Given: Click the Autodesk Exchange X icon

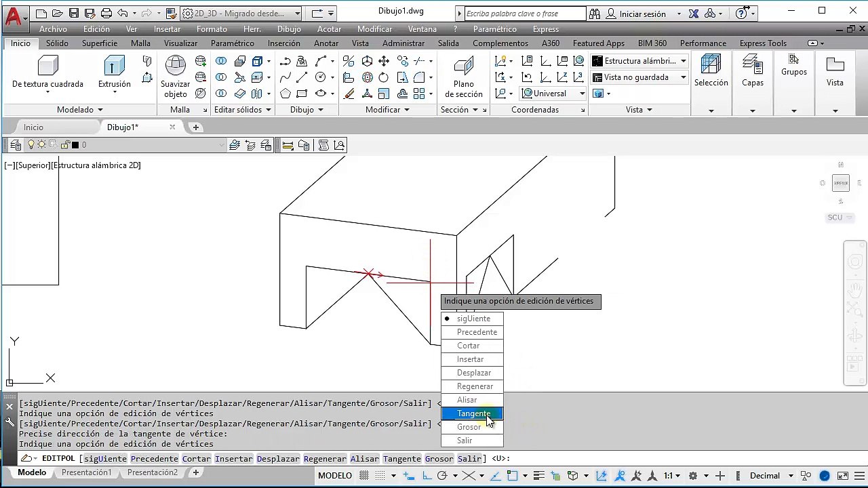Looking at the screenshot, I should [693, 14].
